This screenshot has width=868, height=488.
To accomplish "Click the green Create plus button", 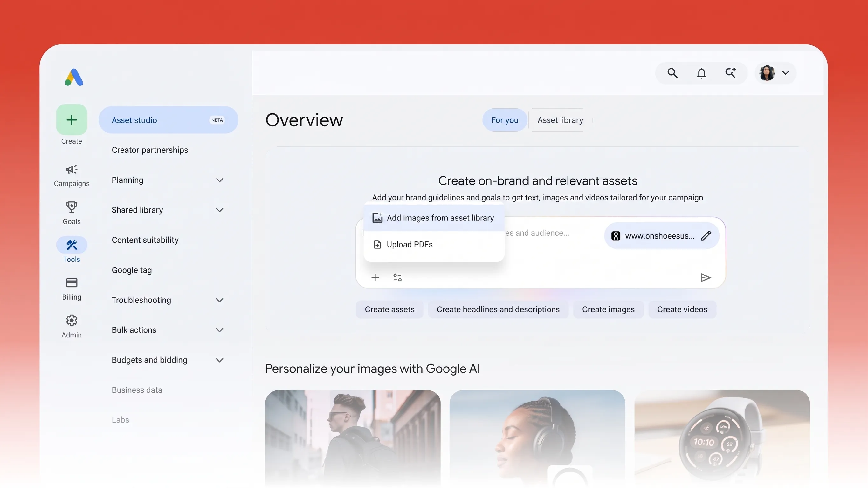I will [72, 119].
